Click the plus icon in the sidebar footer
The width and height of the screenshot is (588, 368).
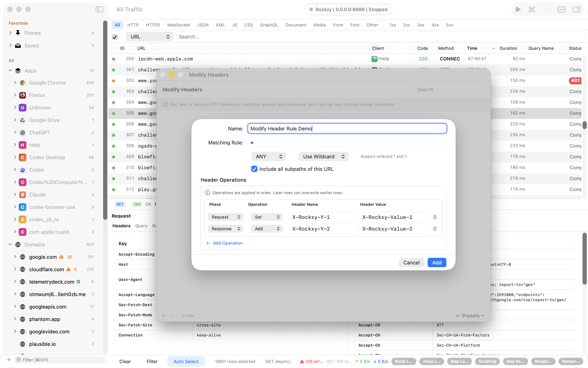(x=9, y=360)
